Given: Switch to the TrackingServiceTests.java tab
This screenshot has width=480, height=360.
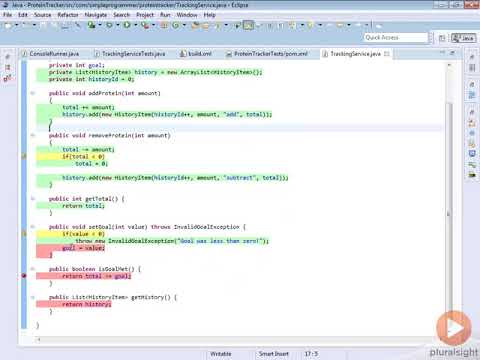Looking at the screenshot, I should coord(133,54).
